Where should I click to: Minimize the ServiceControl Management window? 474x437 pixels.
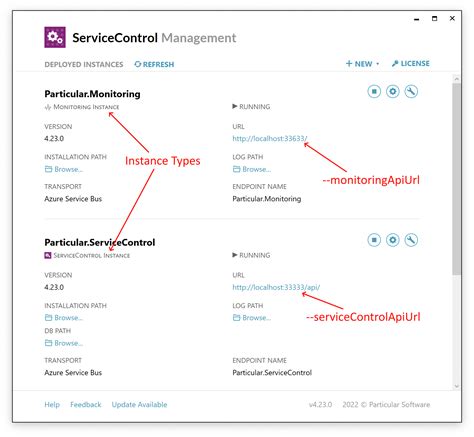point(416,19)
